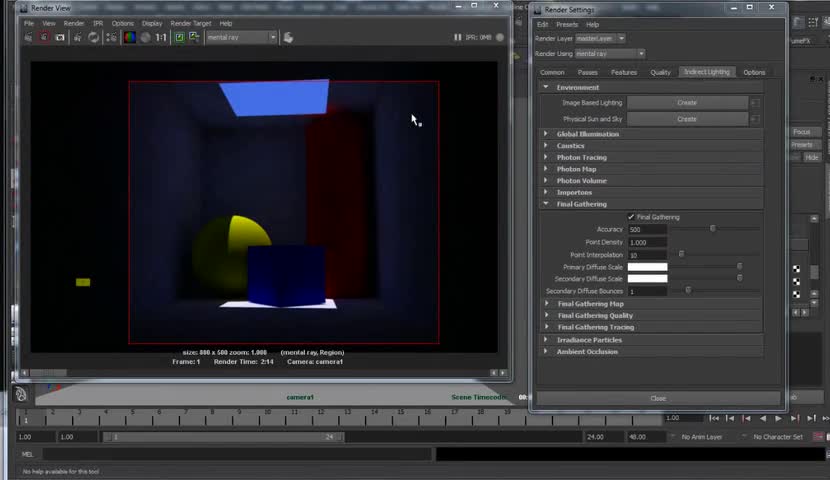Switch to the Quality tab

click(x=660, y=73)
